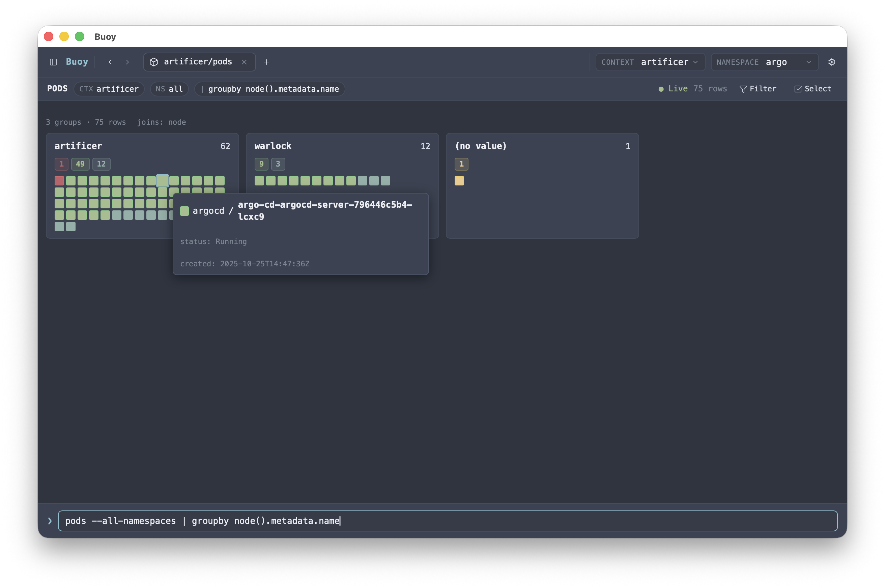Viewport: 885px width, 588px height.
Task: Click the last gray pod square in warlock
Action: 385,181
